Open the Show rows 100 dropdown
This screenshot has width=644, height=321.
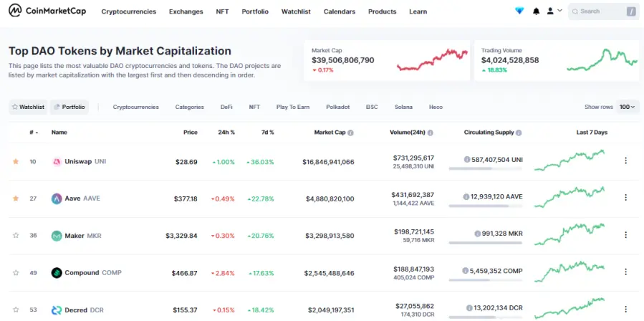click(x=627, y=107)
